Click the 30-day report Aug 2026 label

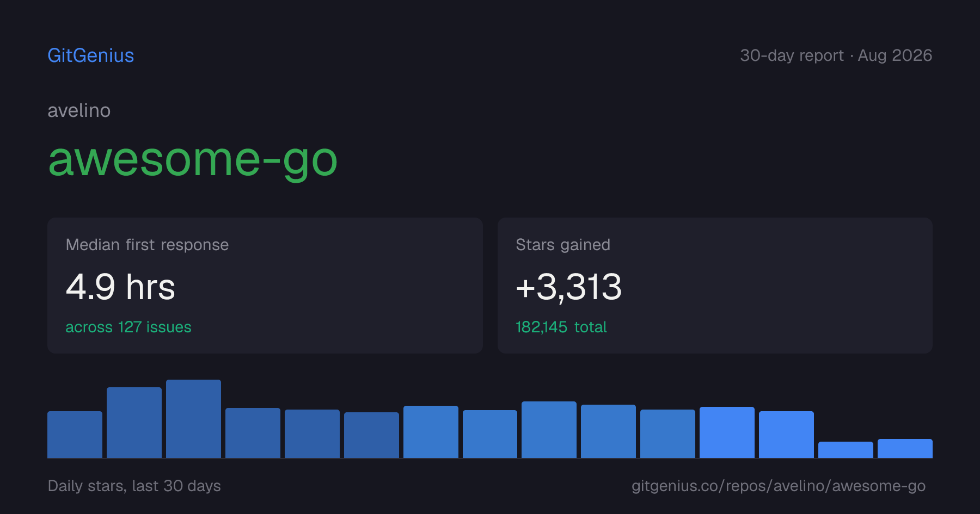pos(836,55)
